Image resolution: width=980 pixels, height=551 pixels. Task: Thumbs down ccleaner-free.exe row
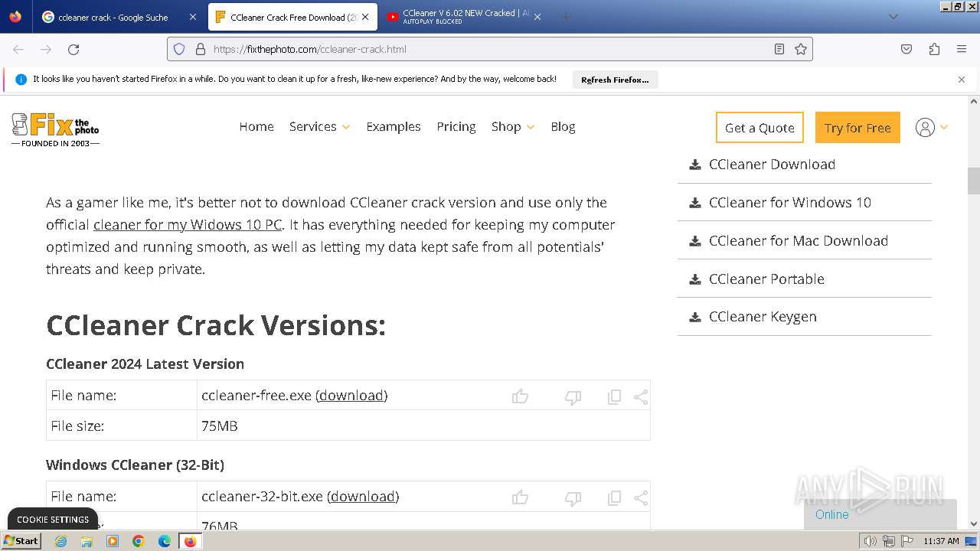573,397
